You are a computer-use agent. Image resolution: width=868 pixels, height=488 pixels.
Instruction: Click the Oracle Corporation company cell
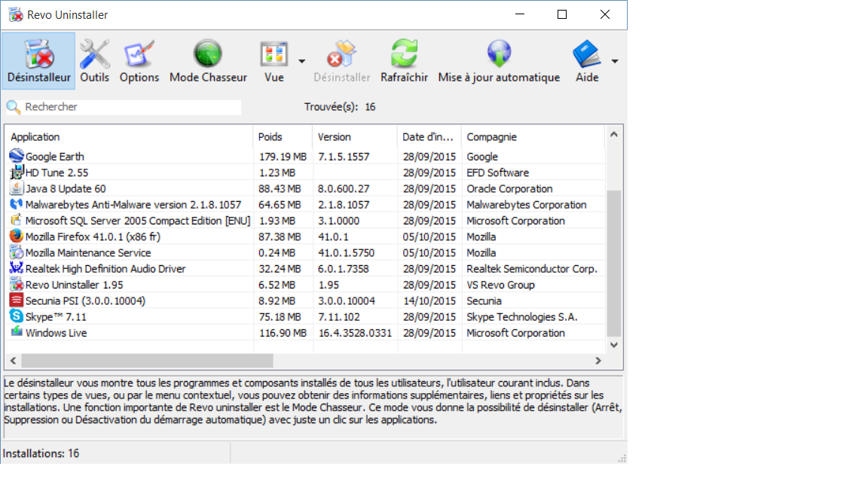509,189
